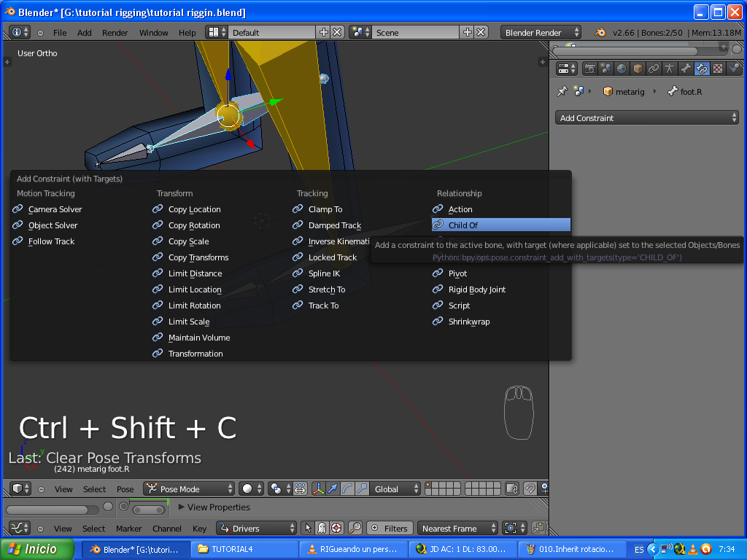Open the Scene selector dropdown

click(x=360, y=32)
